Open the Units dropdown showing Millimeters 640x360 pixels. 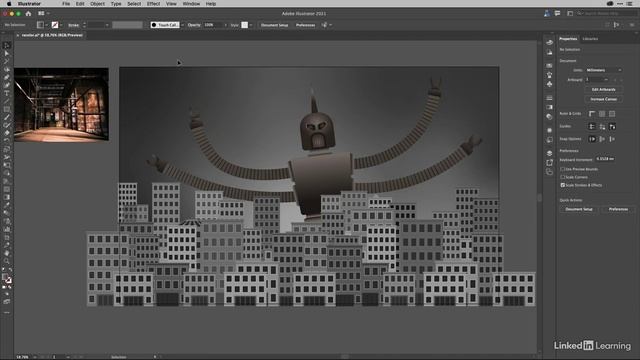[604, 70]
